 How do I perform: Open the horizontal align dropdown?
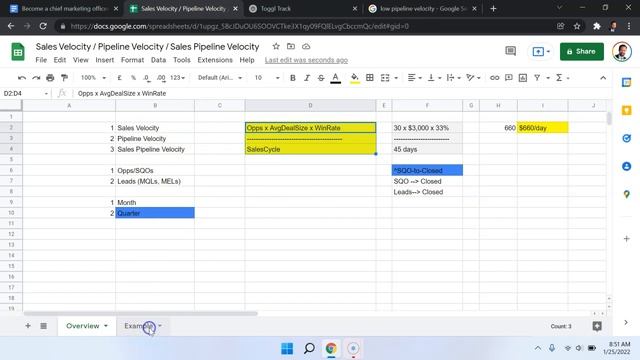pyautogui.click(x=415, y=78)
